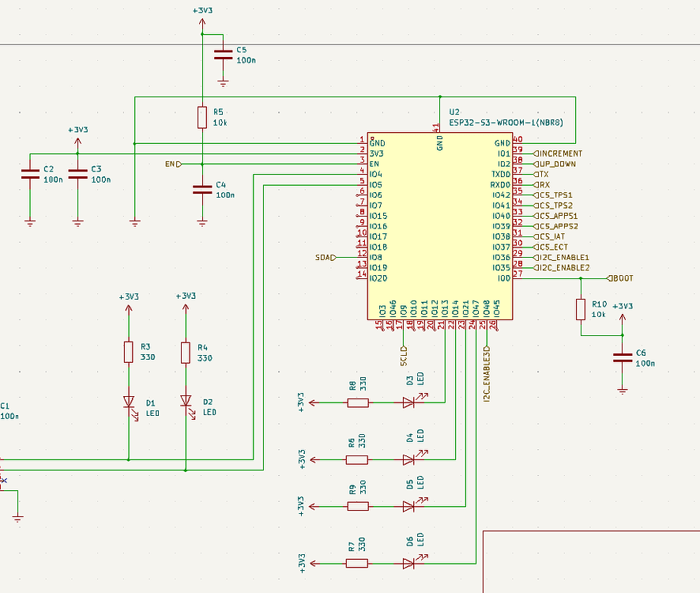Click resistor R3 330 above D1

[128, 352]
